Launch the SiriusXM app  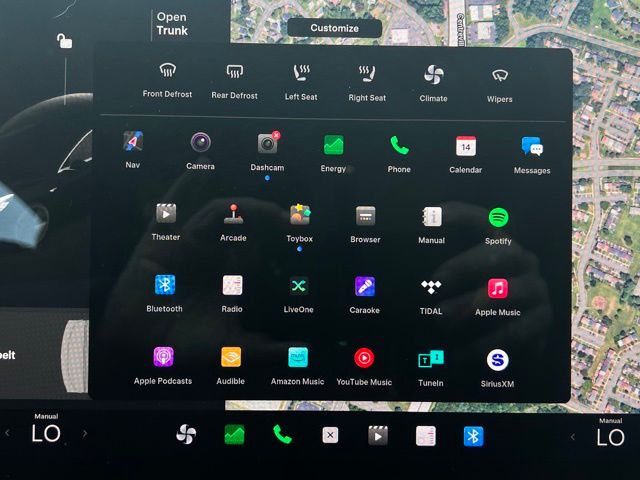click(497, 360)
